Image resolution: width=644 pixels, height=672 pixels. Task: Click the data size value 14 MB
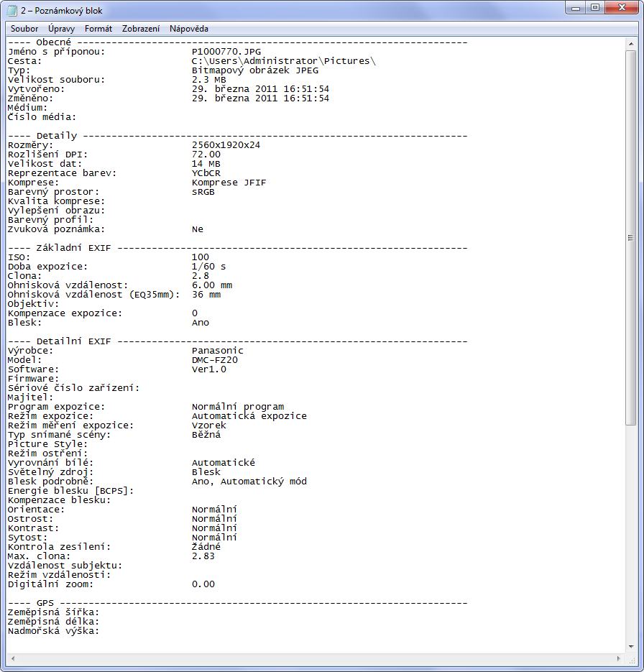click(x=206, y=164)
